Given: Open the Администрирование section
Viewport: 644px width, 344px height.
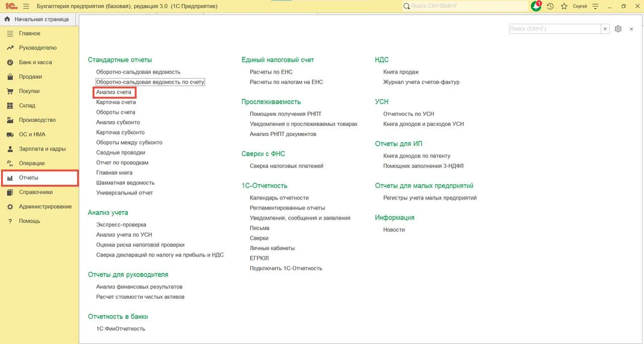Looking at the screenshot, I should click(39, 207).
